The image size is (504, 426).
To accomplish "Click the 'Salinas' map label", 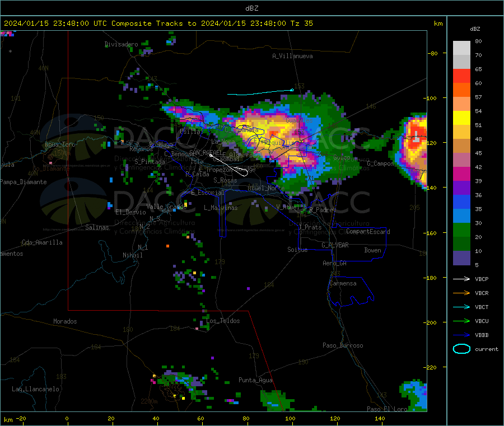I will pyautogui.click(x=97, y=227).
